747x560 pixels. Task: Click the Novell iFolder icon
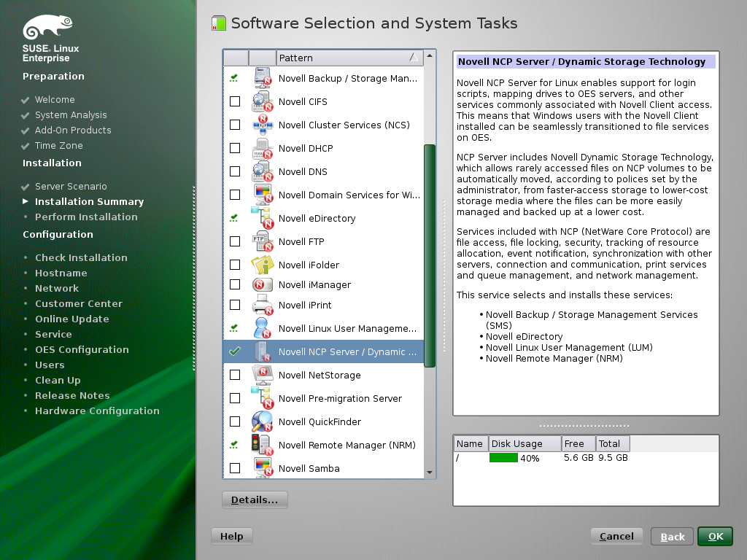click(x=262, y=265)
